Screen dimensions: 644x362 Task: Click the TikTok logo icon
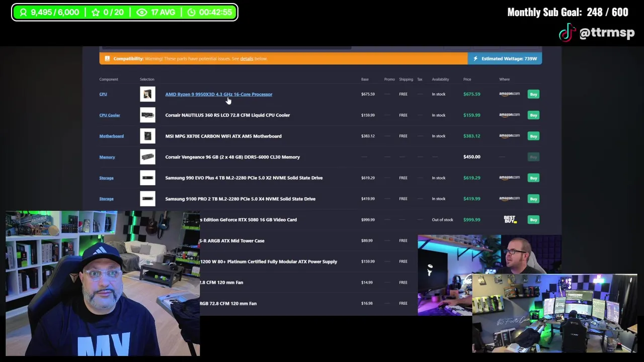pos(567,33)
